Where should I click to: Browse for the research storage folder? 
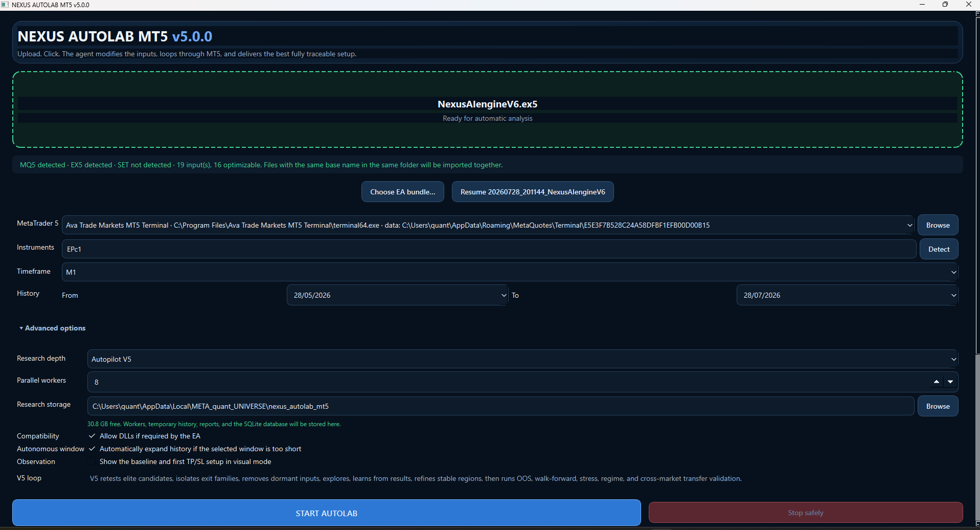938,406
